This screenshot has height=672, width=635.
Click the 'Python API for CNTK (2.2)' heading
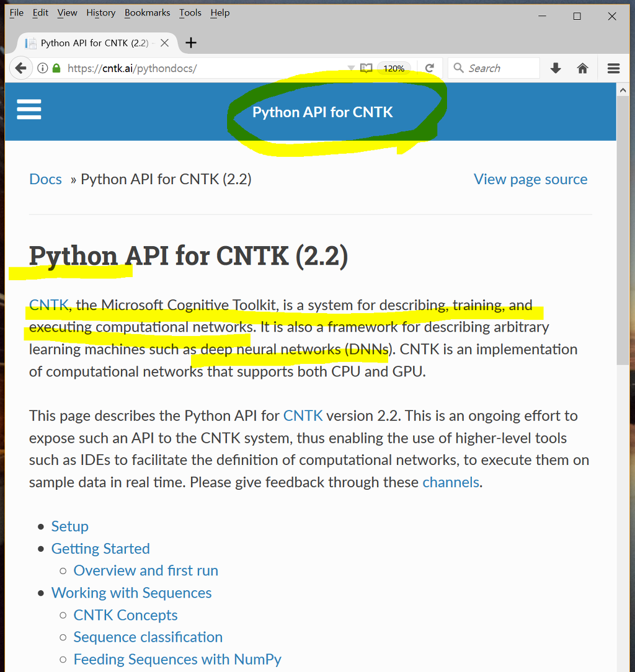click(189, 256)
